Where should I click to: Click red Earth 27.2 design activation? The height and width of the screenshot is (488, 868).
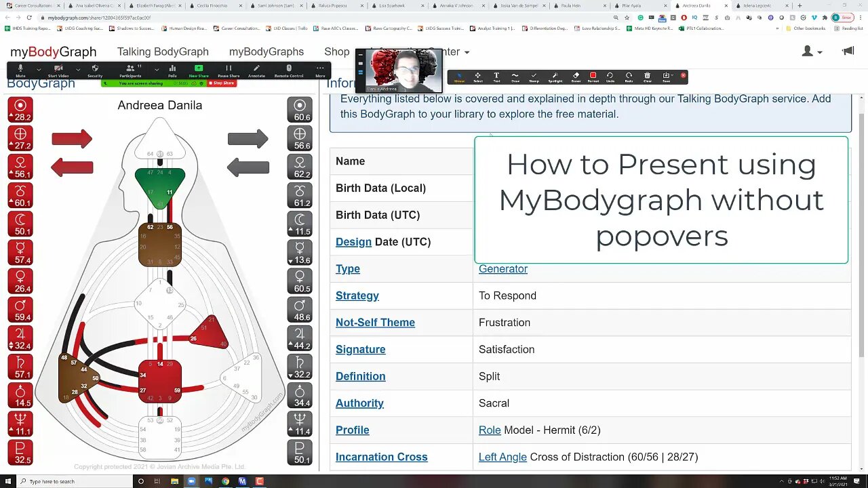[x=20, y=138]
